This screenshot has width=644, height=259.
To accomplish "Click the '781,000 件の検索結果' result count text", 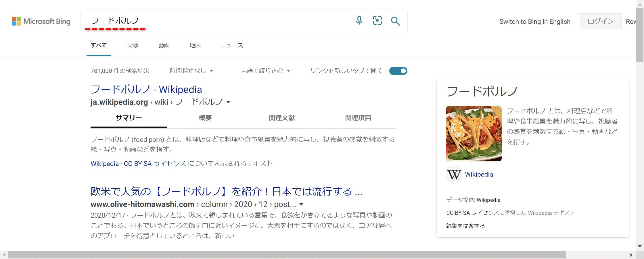I will point(120,71).
